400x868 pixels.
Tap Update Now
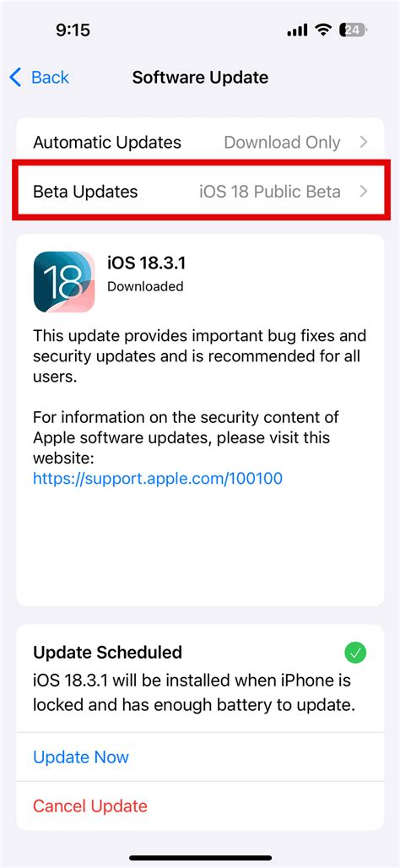81,757
